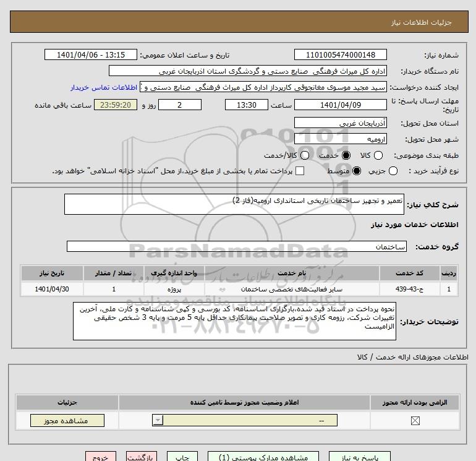The image size is (476, 461).
Task: Open مشاهده مدارک پیوستی (1) button
Action: point(263,457)
